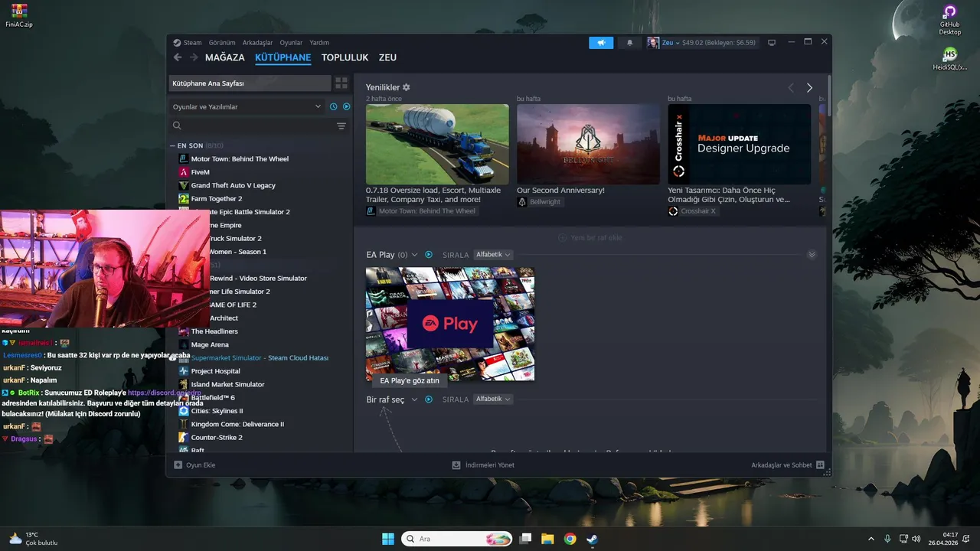Open Google Chrome from taskbar

tap(570, 539)
